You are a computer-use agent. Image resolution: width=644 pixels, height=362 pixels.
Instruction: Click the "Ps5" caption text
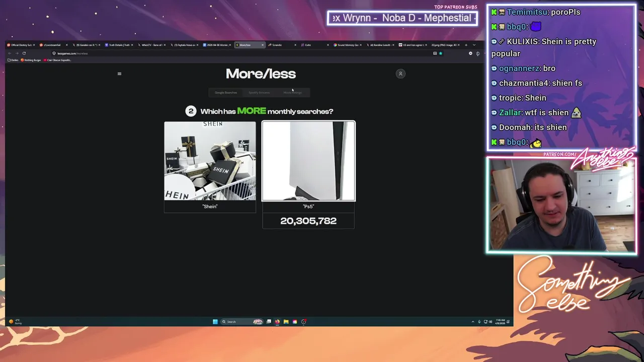tap(308, 207)
